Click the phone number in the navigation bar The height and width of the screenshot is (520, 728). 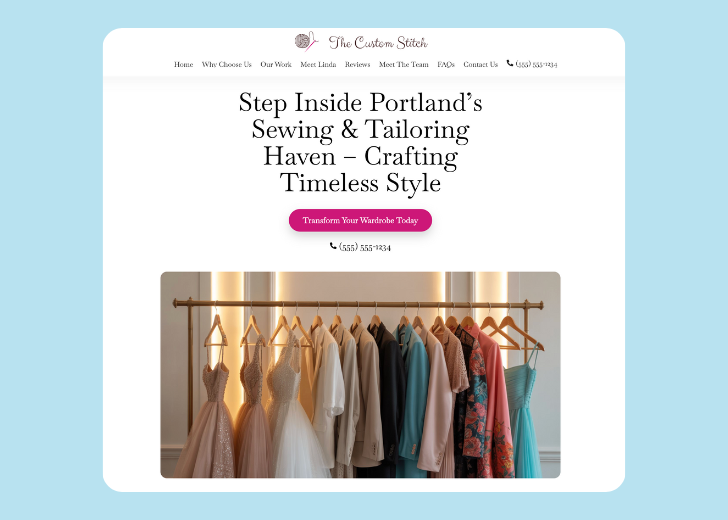click(x=536, y=65)
